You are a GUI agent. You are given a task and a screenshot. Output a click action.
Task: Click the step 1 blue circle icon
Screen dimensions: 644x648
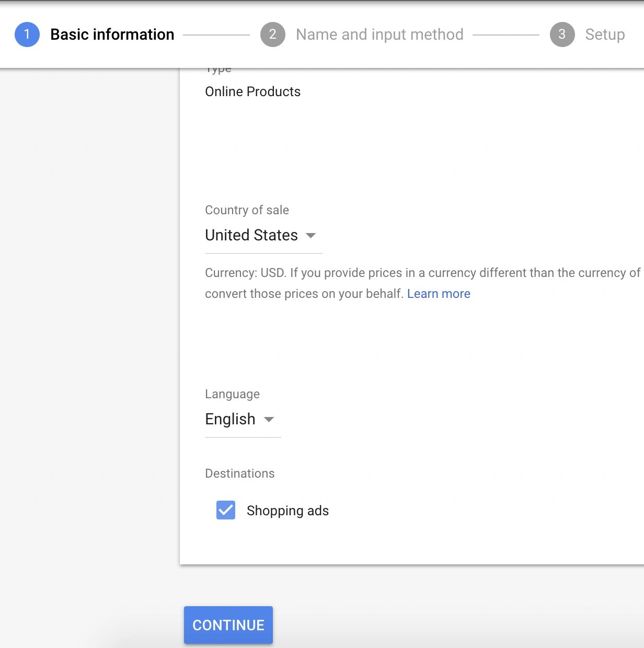point(27,34)
